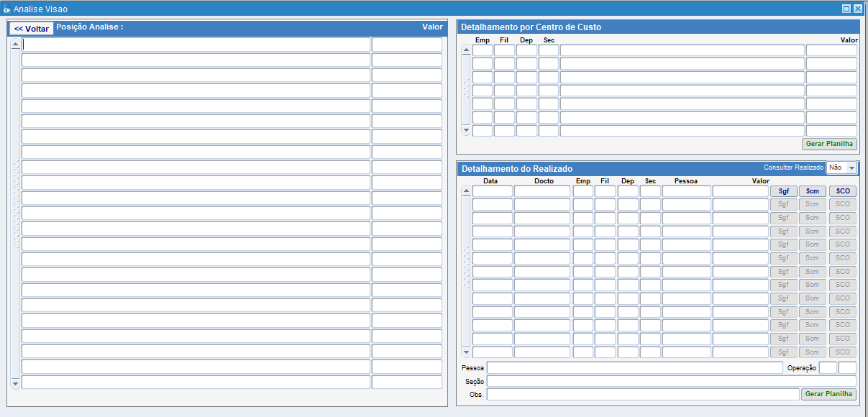Click the enabled SCO button in first row
The height and width of the screenshot is (417, 868).
coord(842,191)
